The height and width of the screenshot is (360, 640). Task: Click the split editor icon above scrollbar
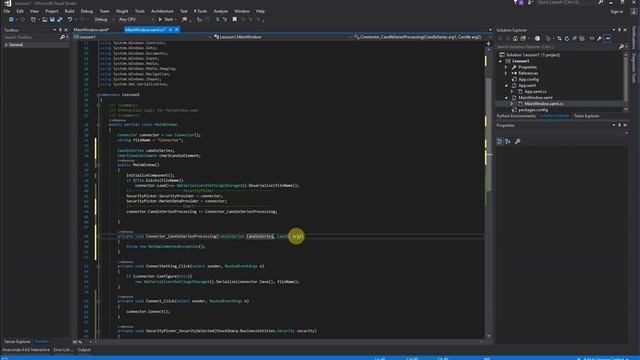coord(488,43)
